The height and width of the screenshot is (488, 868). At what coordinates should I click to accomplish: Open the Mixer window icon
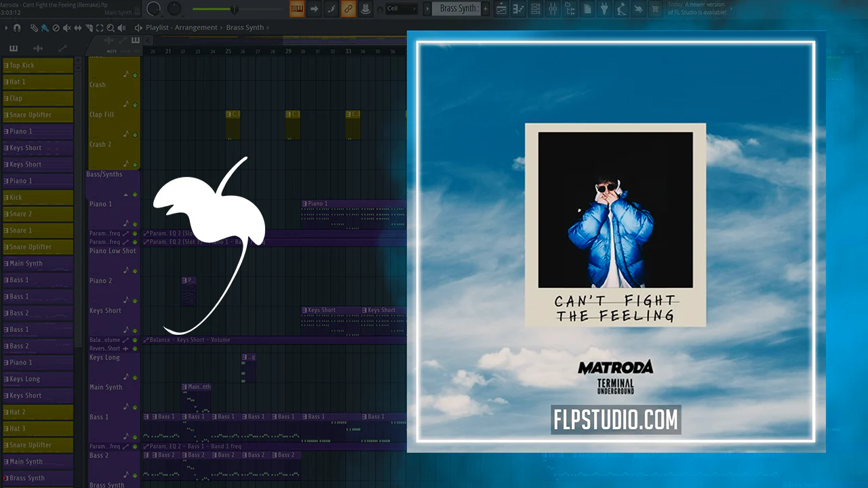click(552, 9)
